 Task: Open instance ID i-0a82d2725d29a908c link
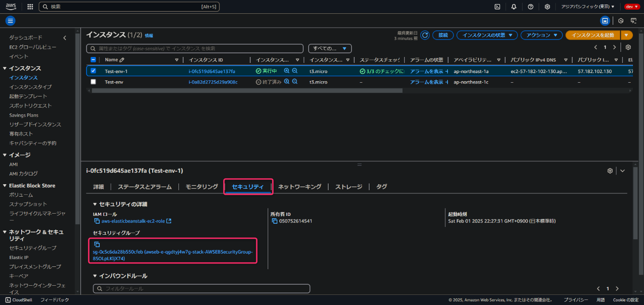[213, 82]
